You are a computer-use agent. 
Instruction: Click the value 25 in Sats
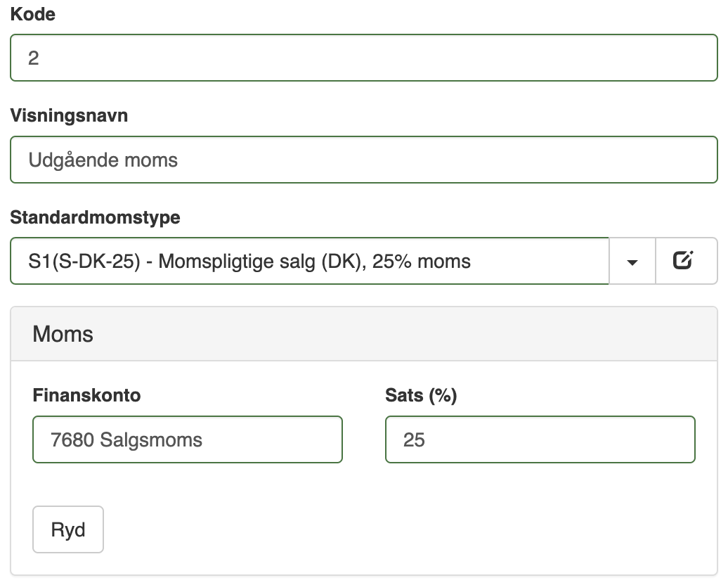click(x=414, y=440)
